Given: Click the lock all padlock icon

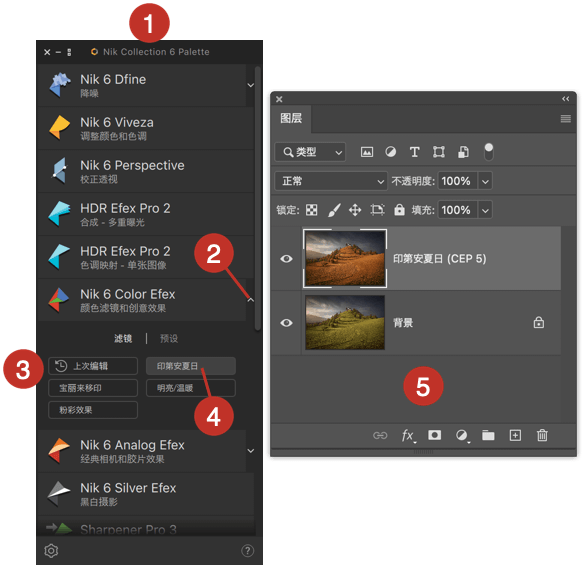Looking at the screenshot, I should coord(399,210).
